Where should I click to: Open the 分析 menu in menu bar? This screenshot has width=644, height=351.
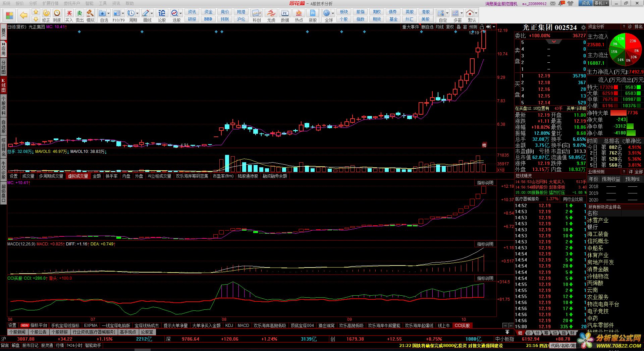(x=33, y=3)
